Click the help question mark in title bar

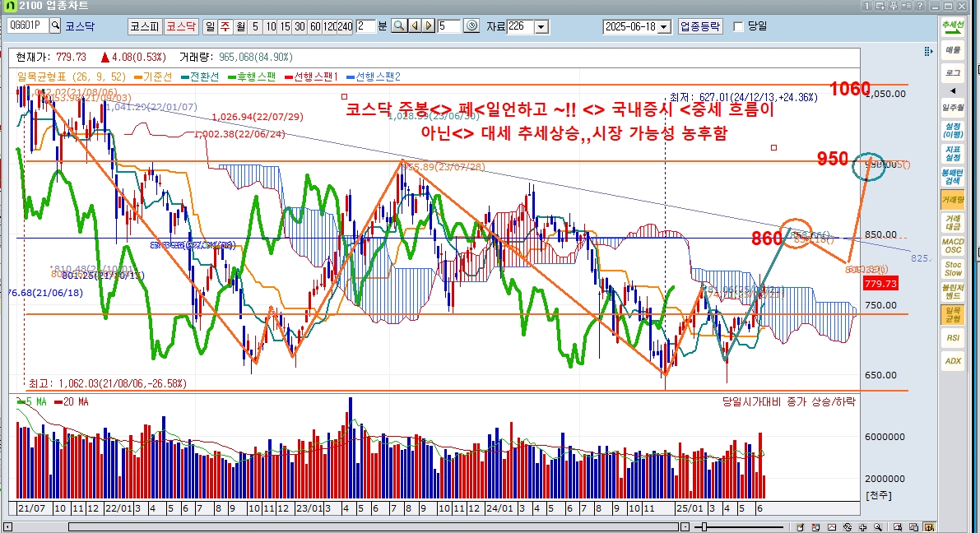(920, 6)
